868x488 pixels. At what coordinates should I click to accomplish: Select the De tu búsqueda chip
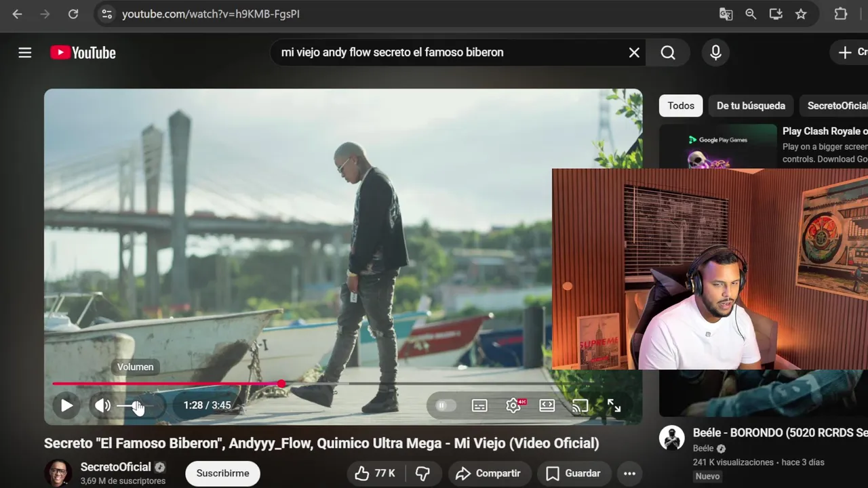click(751, 106)
